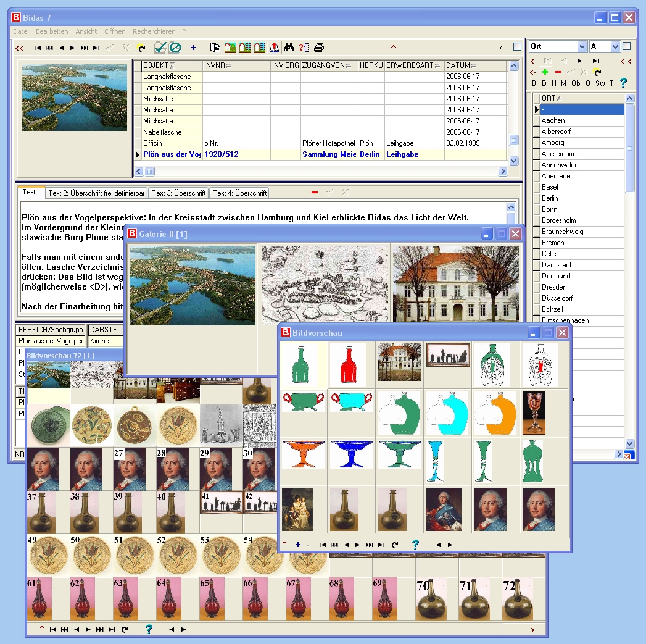Sort by ORT column header
The image size is (646, 644).
click(582, 98)
